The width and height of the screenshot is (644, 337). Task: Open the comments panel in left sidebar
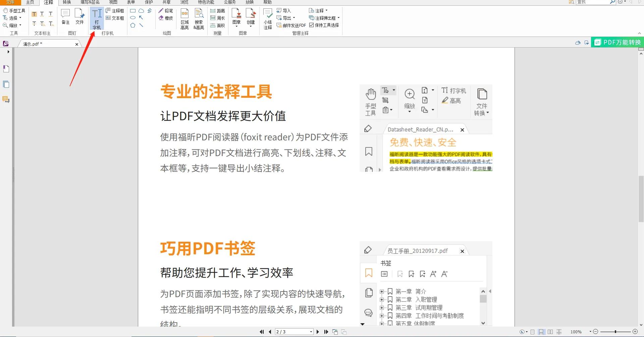(x=6, y=99)
